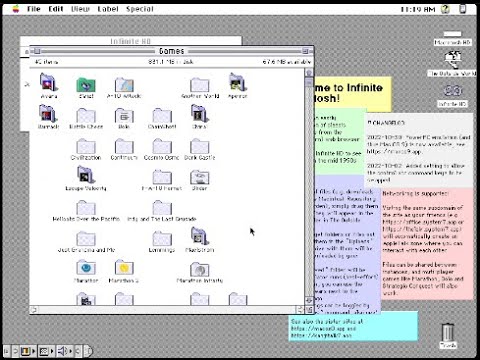Open the Help menu icon in menu bar
The height and width of the screenshot is (360, 480).
(x=445, y=9)
